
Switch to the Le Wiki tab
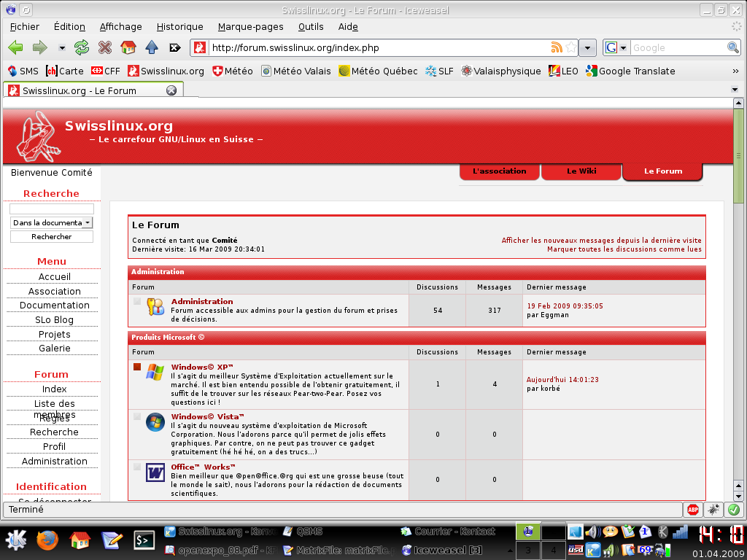pyautogui.click(x=581, y=171)
